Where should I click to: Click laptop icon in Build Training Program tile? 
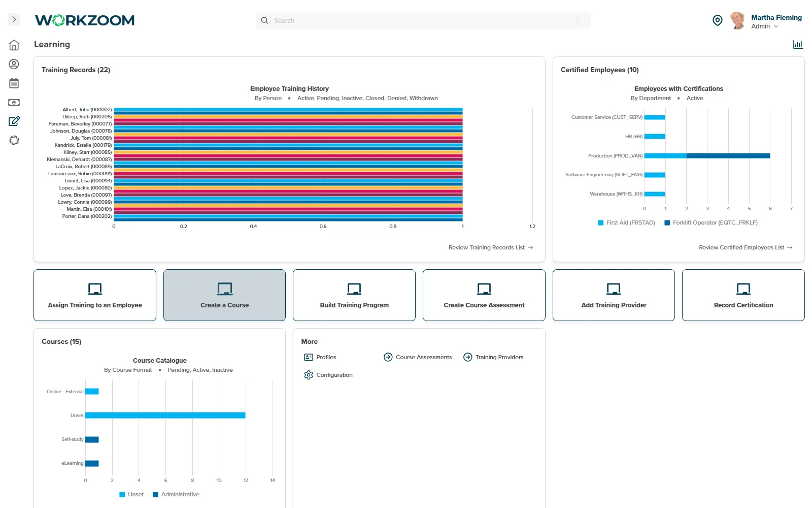354,289
